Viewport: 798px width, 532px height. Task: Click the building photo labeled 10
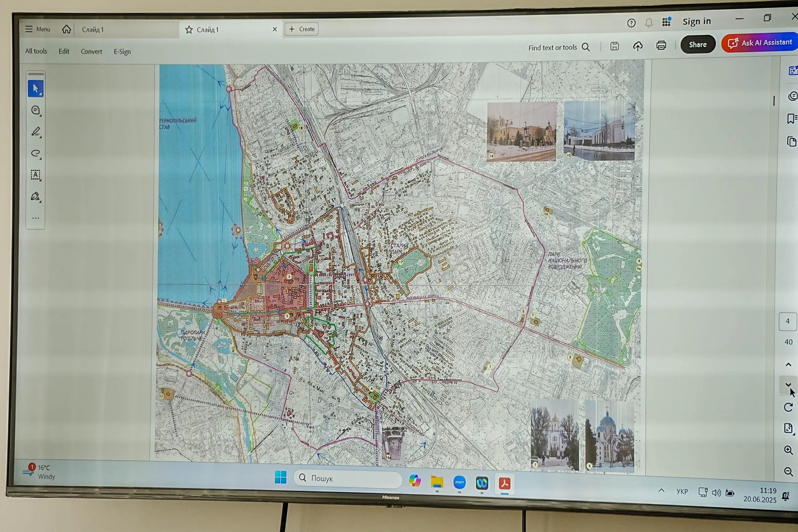coord(599,131)
